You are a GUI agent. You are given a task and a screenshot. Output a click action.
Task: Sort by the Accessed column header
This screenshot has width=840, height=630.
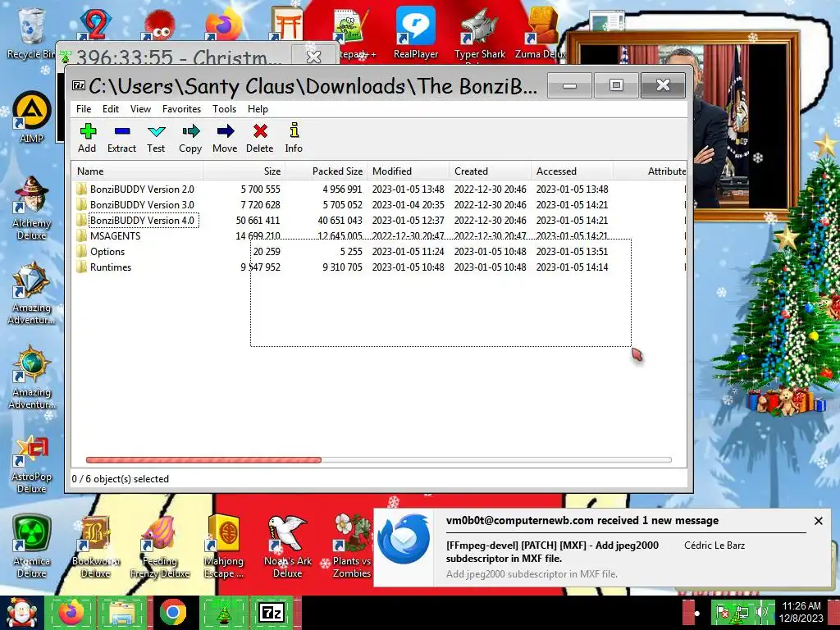click(x=572, y=171)
